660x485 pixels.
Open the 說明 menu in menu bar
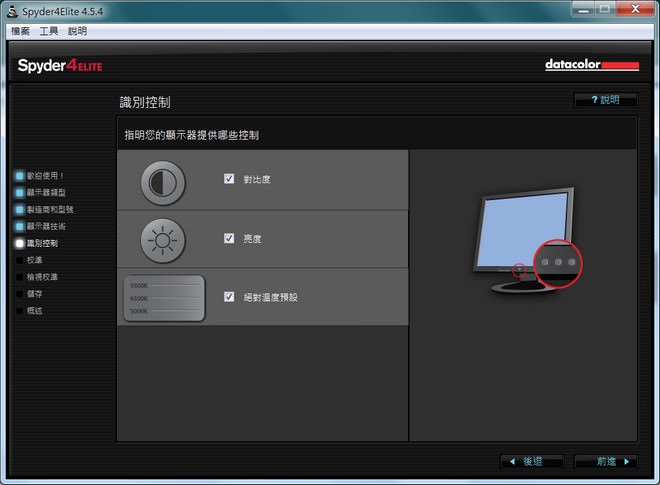click(x=77, y=31)
